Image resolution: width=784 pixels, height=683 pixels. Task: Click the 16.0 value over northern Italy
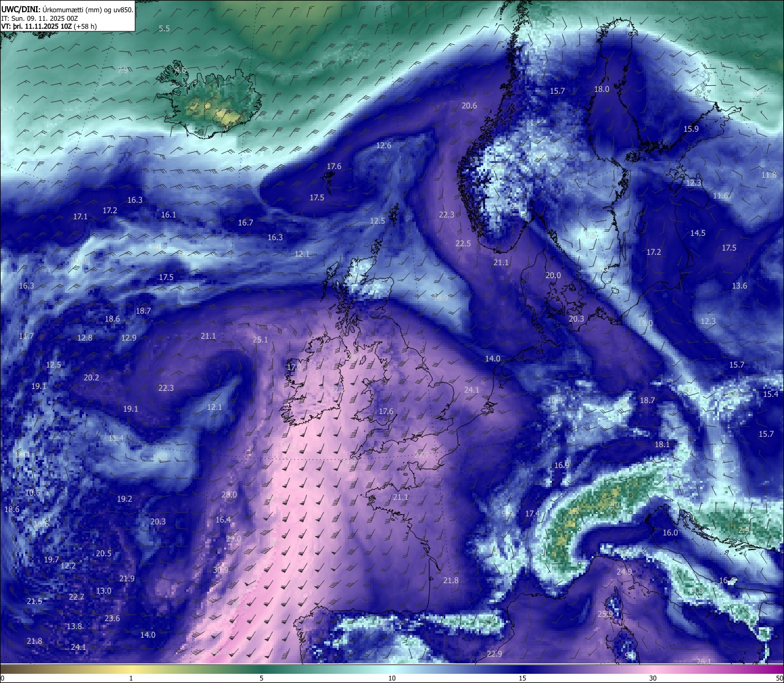tap(671, 533)
